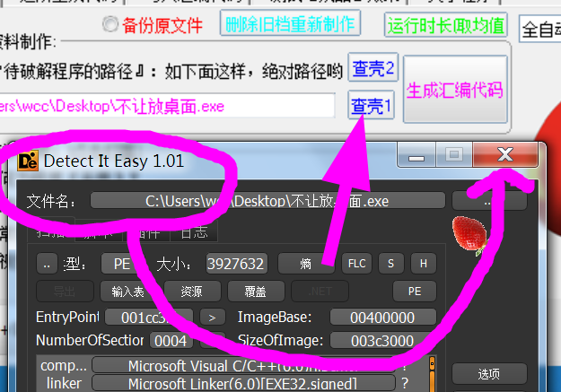Close the Detect It Easy window
The height and width of the screenshot is (392, 561).
[x=505, y=155]
